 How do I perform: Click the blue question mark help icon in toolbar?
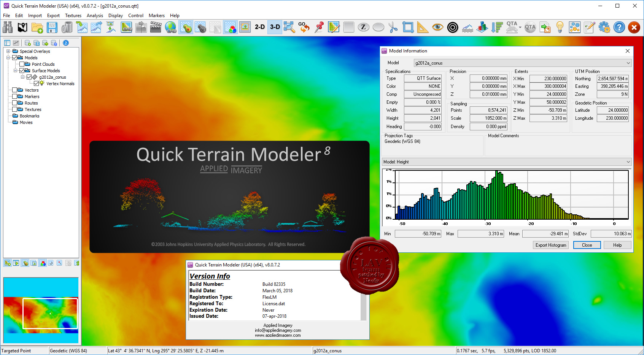[x=619, y=27]
